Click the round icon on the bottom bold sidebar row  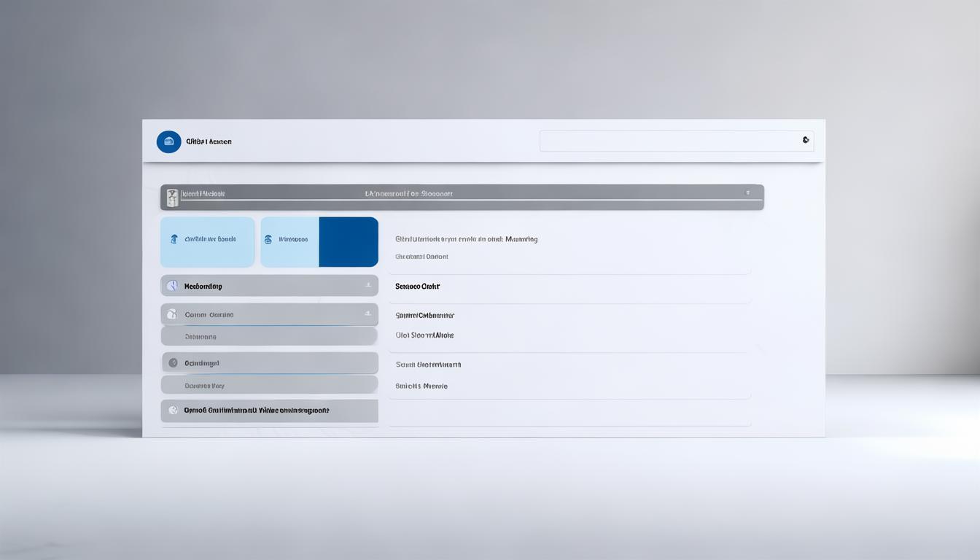click(x=173, y=411)
